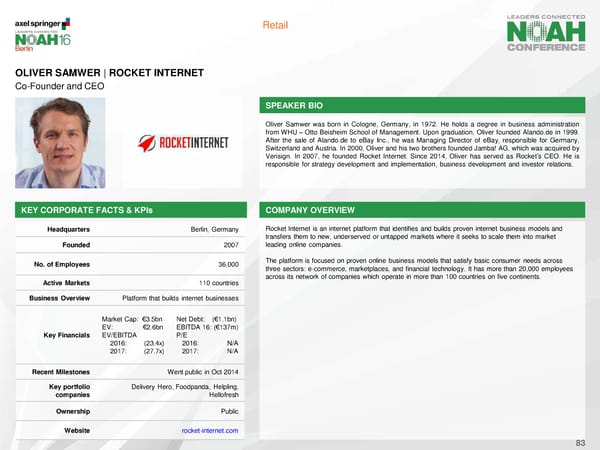Open the rocket-internet.com website link
Screen dimensions: 600x450
[209, 430]
